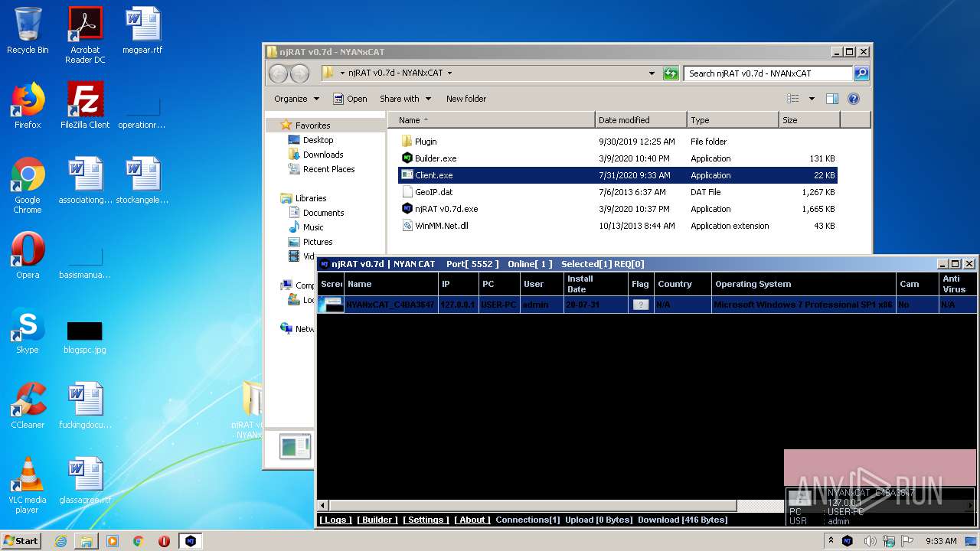The image size is (980, 551).
Task: Launch Google Chrome desktop shortcut
Action: [28, 185]
